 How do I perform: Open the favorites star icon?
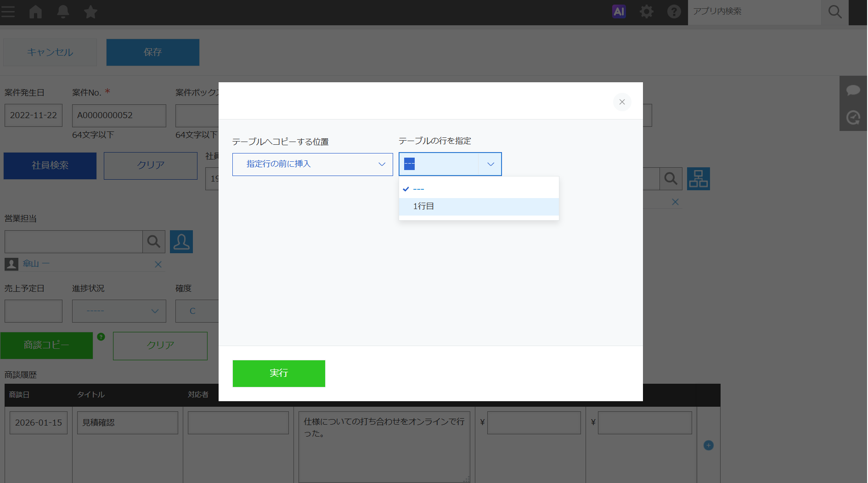pyautogui.click(x=90, y=12)
